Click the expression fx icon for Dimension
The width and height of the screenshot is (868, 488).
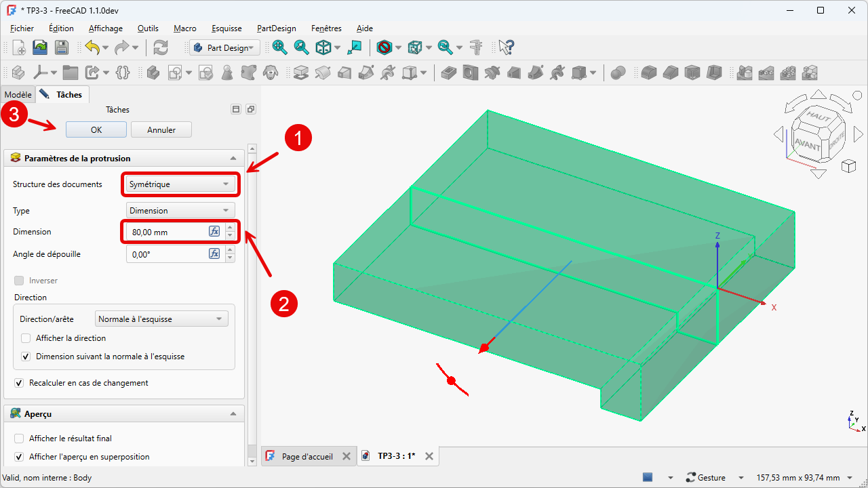(214, 232)
